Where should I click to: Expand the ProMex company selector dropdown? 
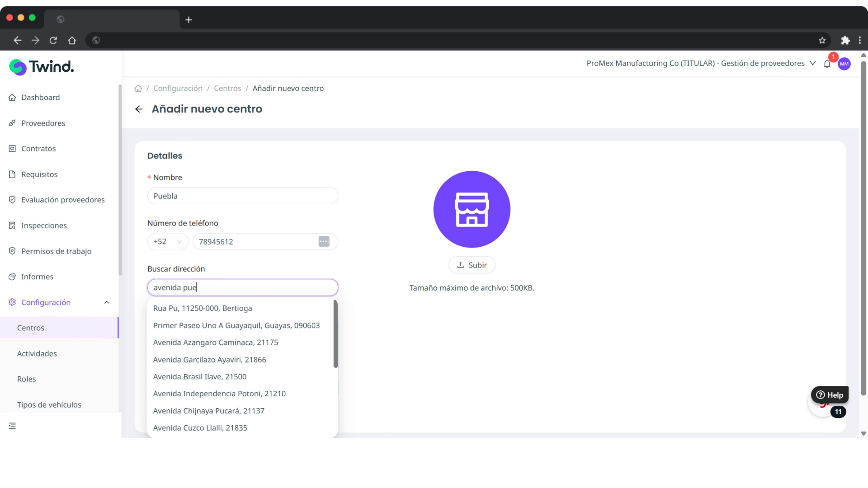812,63
